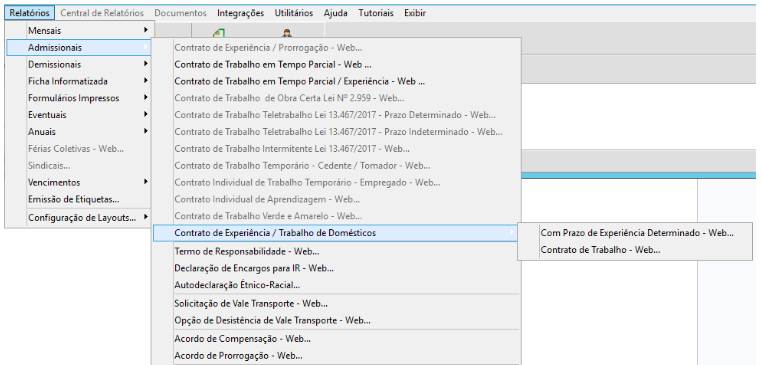
Task: Select Contrato de Trabalho de Obra Certa
Action: tap(336, 98)
